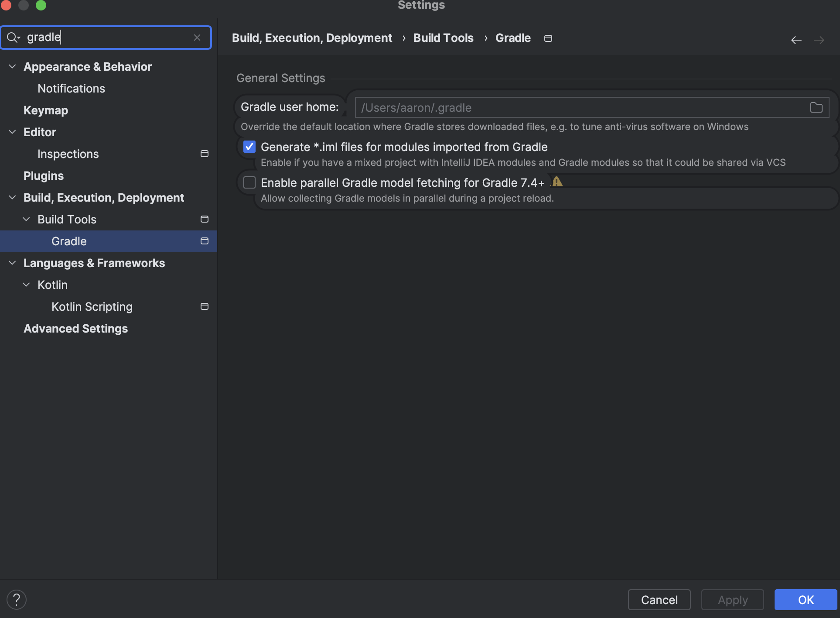Screen dimensions: 840x618
Task: Click the pin icon next to Build Tools
Action: (204, 219)
